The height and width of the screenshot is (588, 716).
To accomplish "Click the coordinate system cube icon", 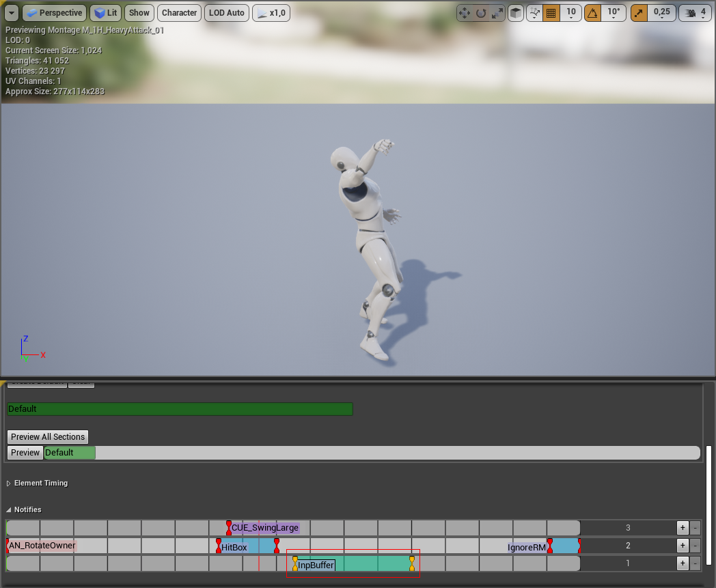I will tap(517, 13).
